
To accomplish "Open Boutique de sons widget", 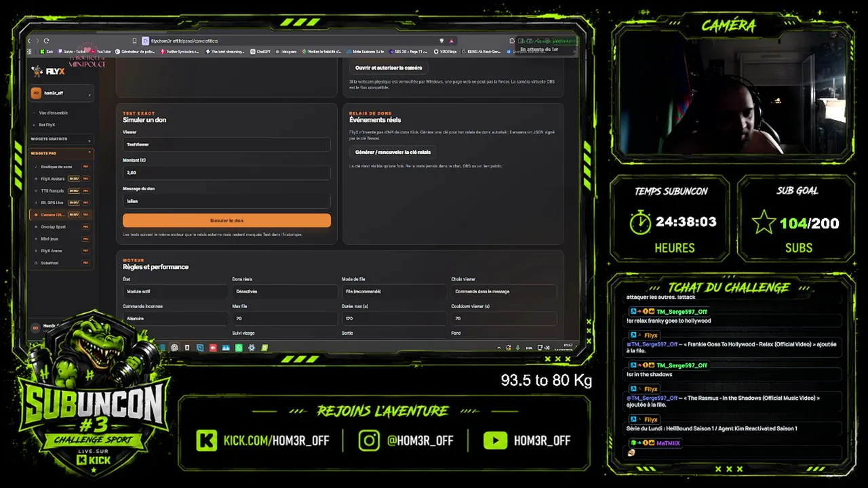I will click(61, 167).
